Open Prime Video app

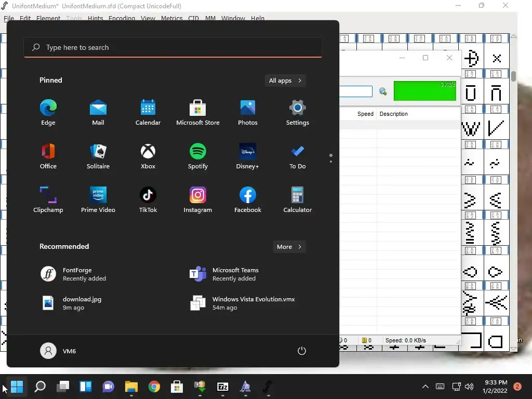point(98,200)
